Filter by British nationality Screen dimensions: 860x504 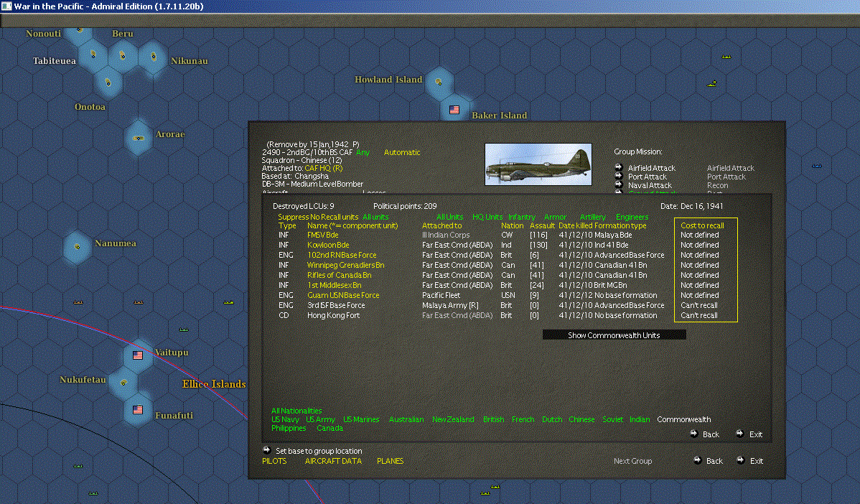coord(494,419)
